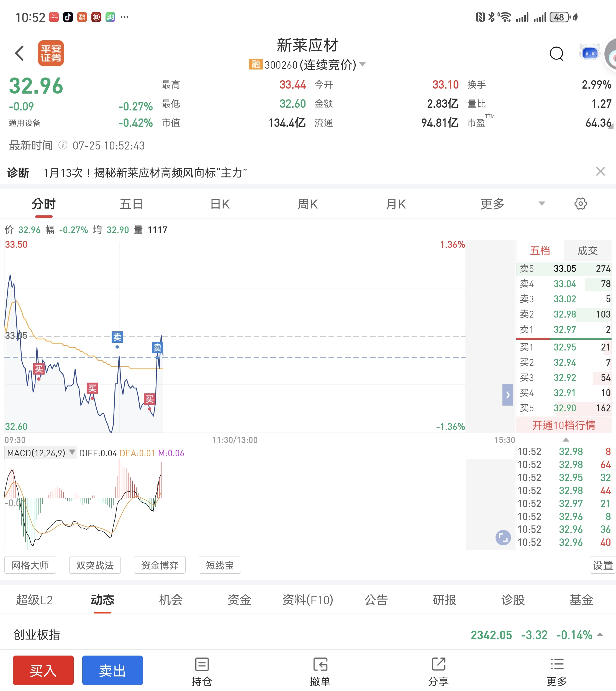Open 网格大师 tool button
The image size is (616, 691).
pos(30,565)
